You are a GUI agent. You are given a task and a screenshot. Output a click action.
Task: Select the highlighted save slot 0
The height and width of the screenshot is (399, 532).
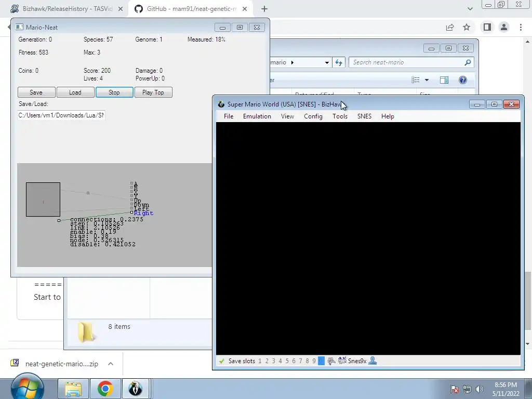click(321, 361)
